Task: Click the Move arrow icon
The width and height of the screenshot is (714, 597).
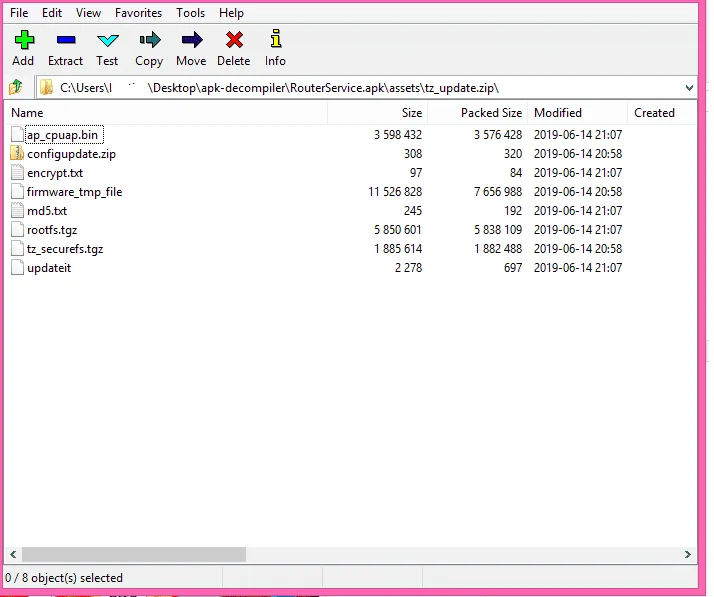Action: click(192, 40)
